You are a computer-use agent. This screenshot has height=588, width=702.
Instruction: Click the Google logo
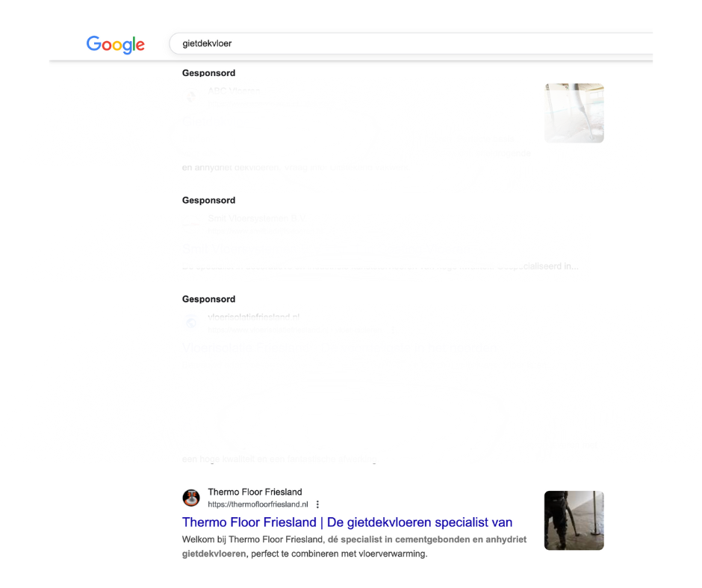coord(116,45)
